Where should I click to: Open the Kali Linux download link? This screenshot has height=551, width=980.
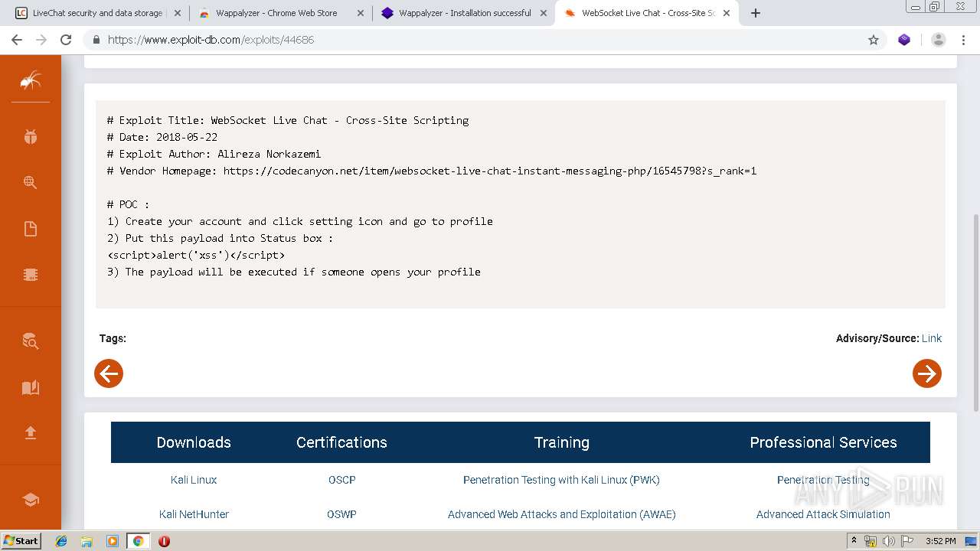(194, 480)
